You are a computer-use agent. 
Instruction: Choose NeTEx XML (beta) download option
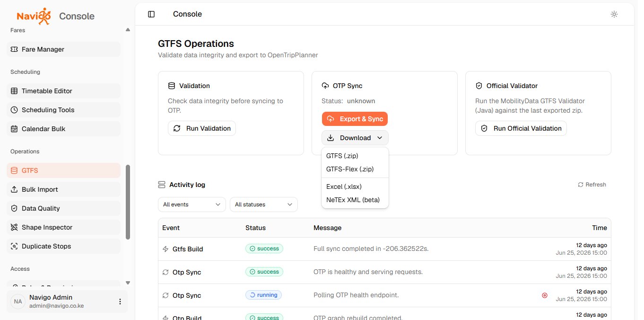click(355, 200)
